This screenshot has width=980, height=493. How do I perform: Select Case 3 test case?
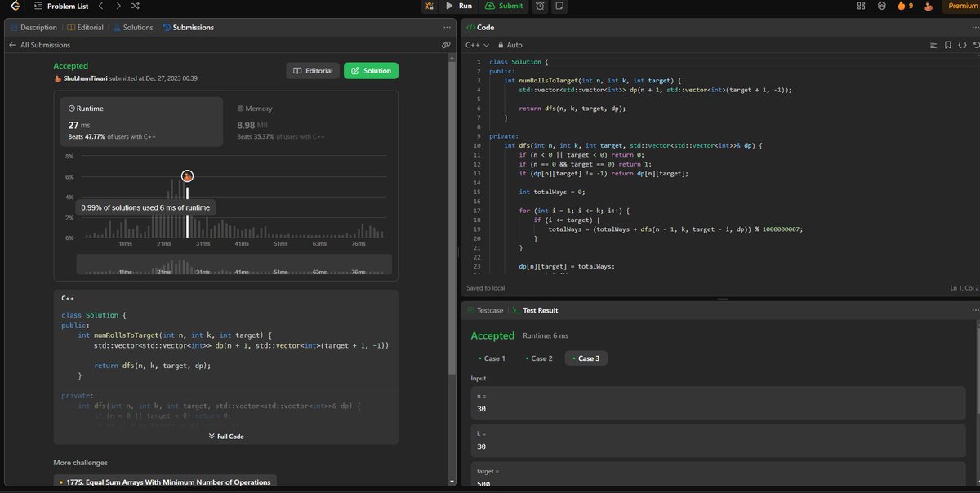[585, 358]
